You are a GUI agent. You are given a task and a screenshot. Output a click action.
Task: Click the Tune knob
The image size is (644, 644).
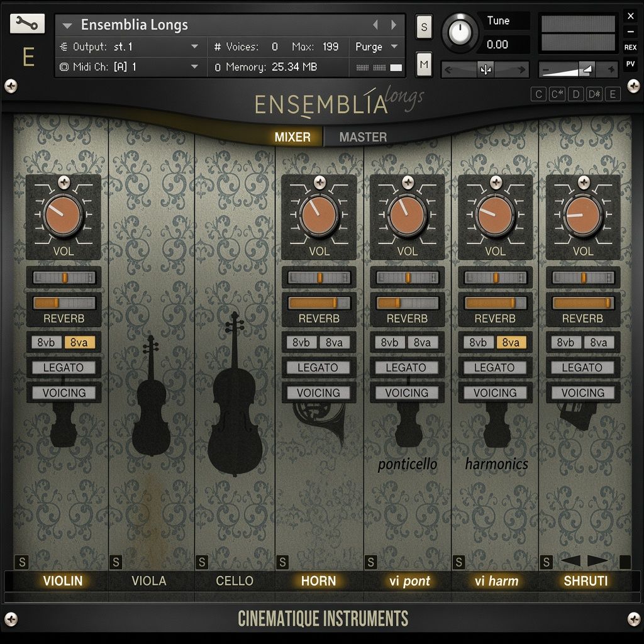click(x=460, y=32)
